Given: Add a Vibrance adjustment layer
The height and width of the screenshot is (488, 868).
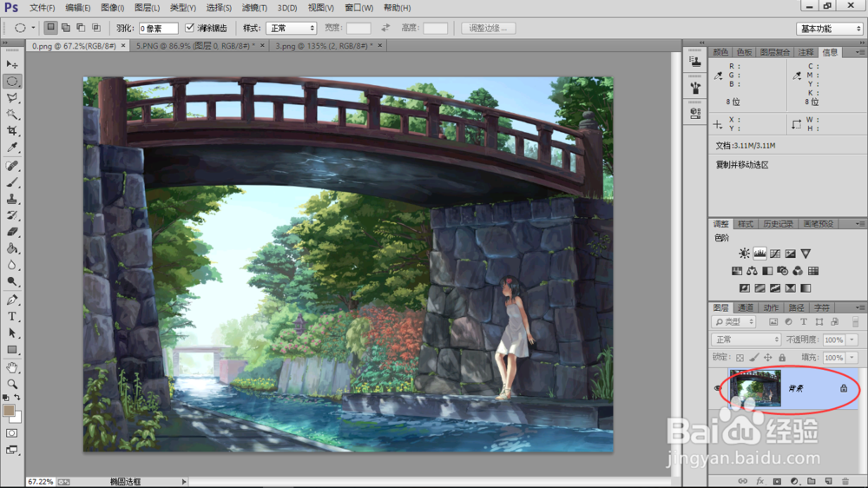Looking at the screenshot, I should pyautogui.click(x=806, y=254).
